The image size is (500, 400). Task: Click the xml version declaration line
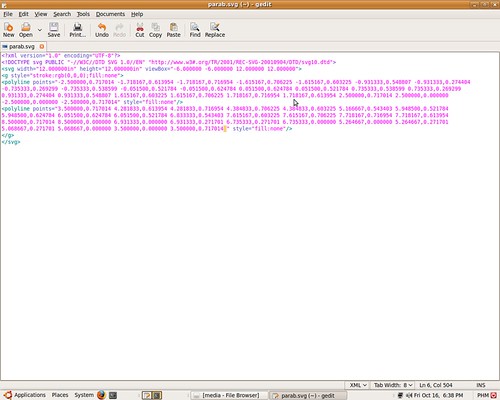pyautogui.click(x=61, y=56)
